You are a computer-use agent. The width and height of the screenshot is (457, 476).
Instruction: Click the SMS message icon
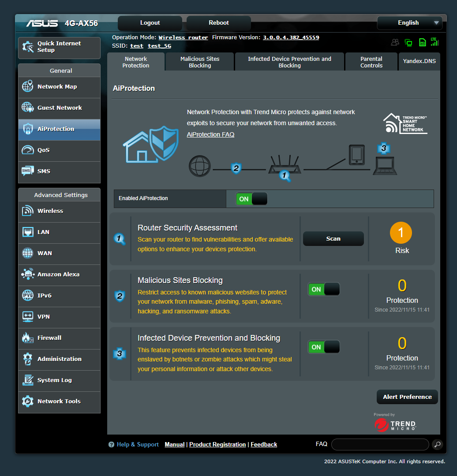pos(28,171)
